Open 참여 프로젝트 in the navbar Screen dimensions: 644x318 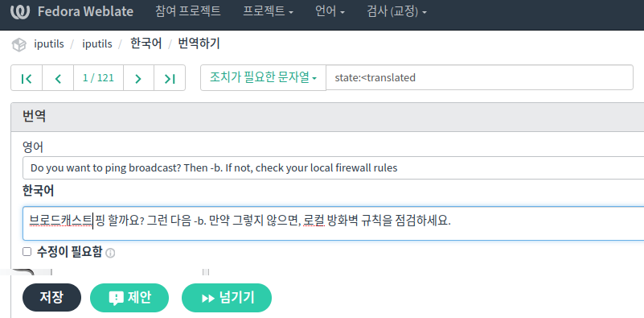188,11
